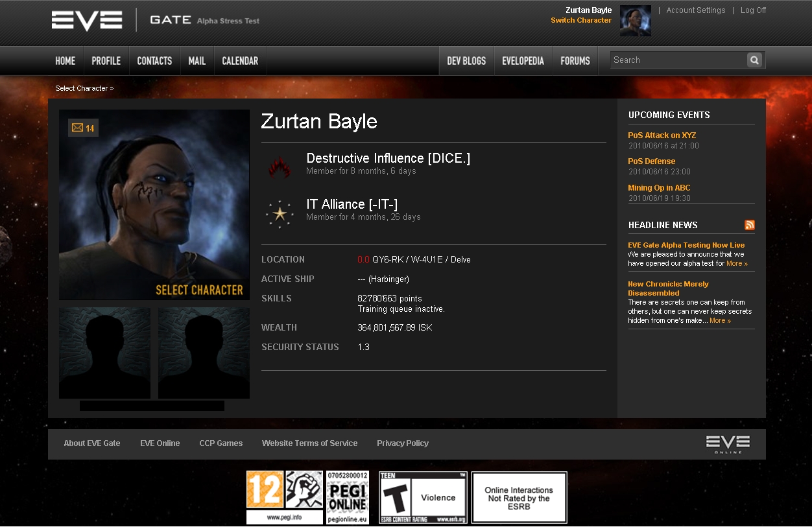Click the PEGI violence fist icon
This screenshot has height=527, width=812.
(304, 489)
